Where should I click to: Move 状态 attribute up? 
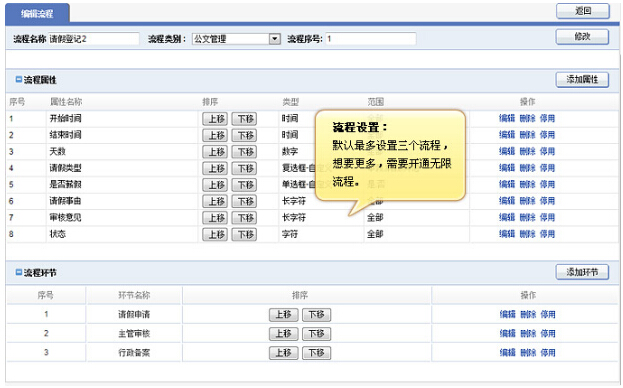click(x=215, y=234)
